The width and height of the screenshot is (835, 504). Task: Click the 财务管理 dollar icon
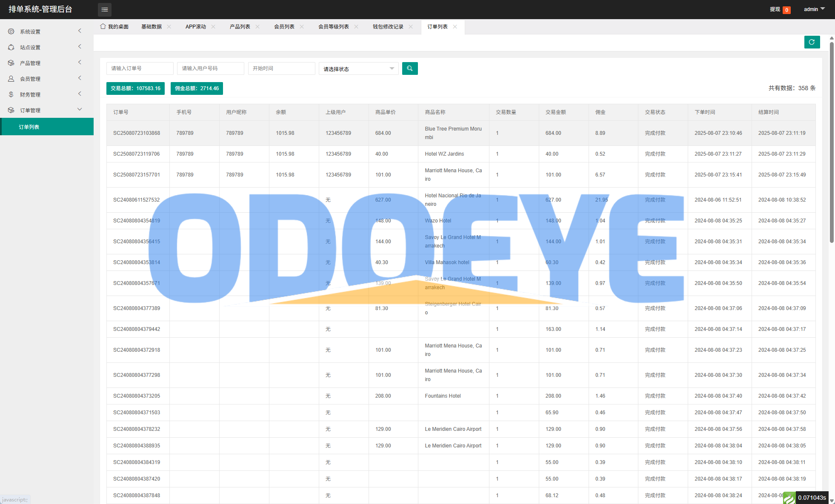click(11, 94)
